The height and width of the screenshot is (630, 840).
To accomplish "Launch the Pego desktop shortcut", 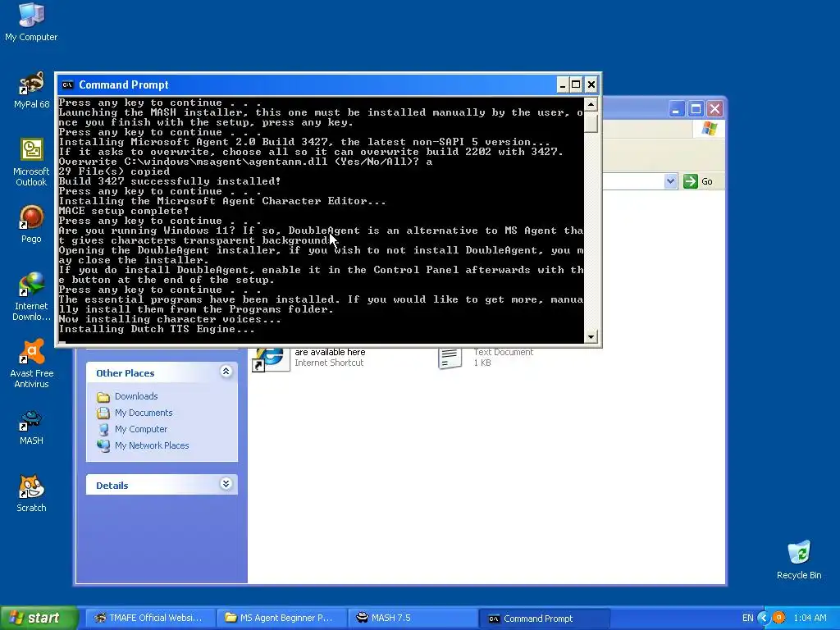I will 31,225.
